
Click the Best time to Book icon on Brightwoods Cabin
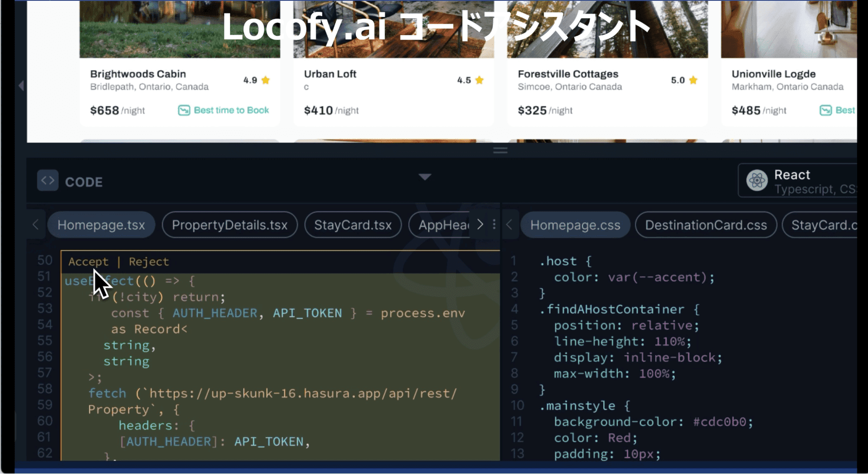(184, 110)
